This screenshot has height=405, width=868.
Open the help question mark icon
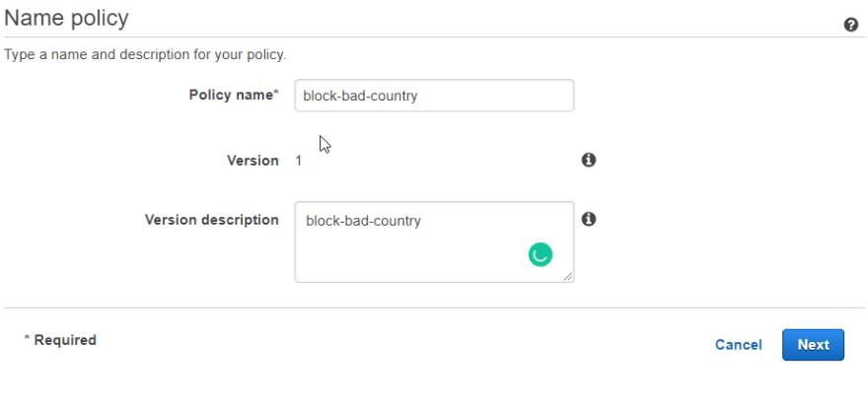coord(851,25)
